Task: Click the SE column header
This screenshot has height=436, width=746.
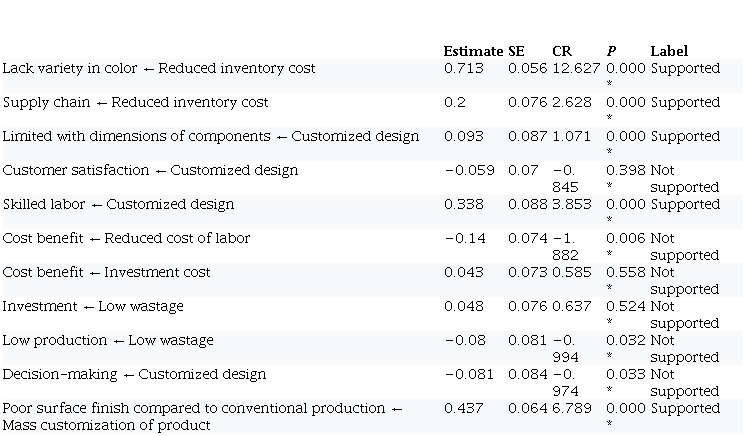Action: tap(516, 51)
